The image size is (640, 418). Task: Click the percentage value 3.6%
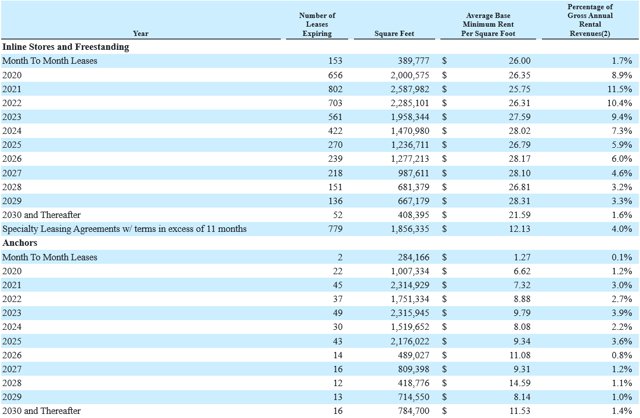click(x=622, y=341)
